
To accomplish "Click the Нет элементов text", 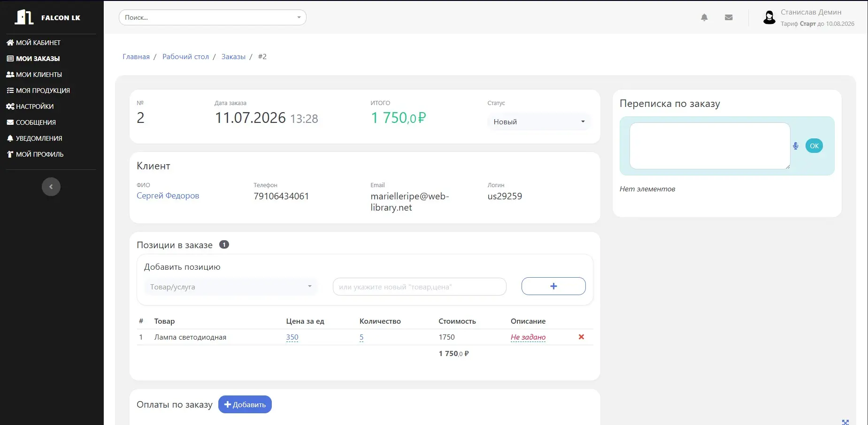I will coord(647,189).
